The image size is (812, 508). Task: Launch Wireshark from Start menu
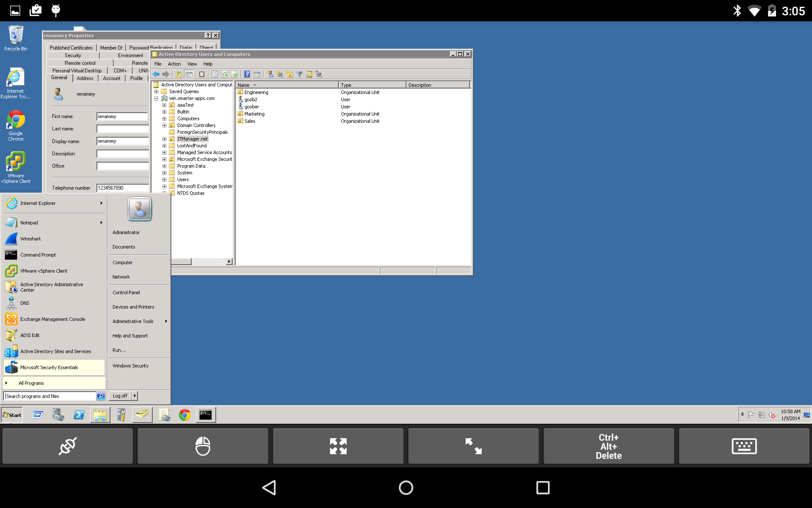coord(54,239)
